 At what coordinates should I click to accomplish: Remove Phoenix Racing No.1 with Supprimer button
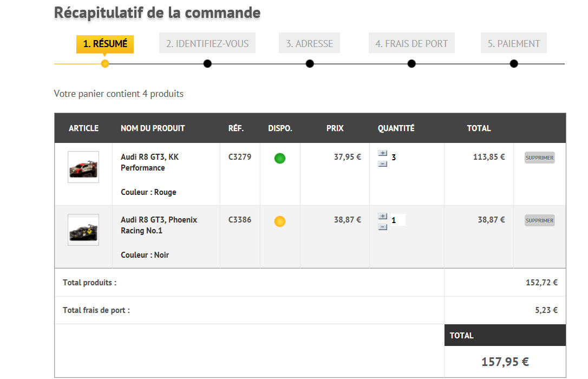[539, 220]
